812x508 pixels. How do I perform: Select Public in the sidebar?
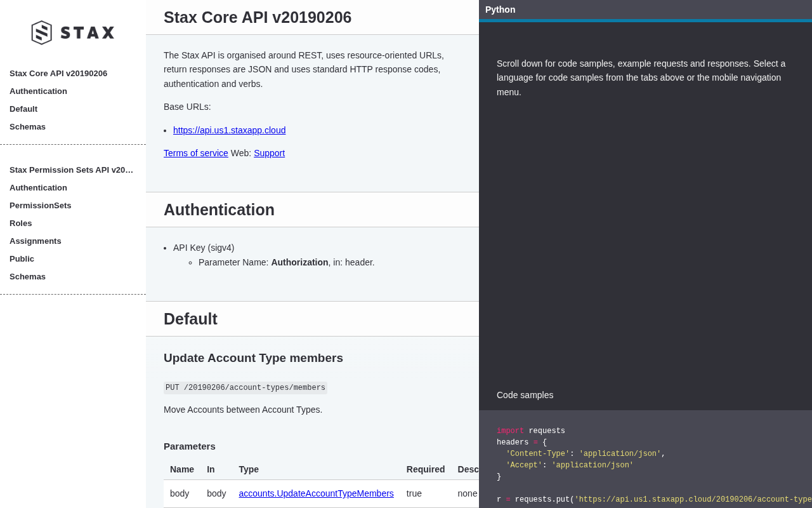click(22, 259)
